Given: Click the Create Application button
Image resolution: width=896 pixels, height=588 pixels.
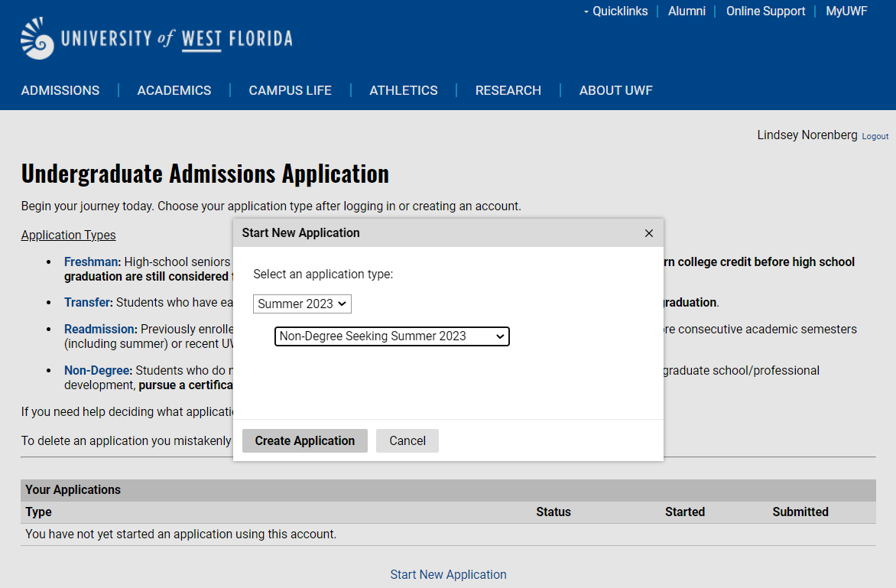Looking at the screenshot, I should coord(304,440).
